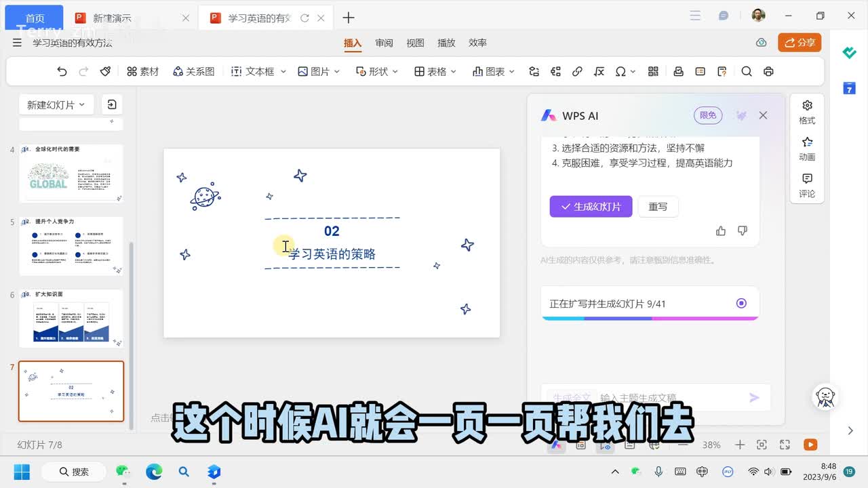Click the Rewrite button

[658, 207]
